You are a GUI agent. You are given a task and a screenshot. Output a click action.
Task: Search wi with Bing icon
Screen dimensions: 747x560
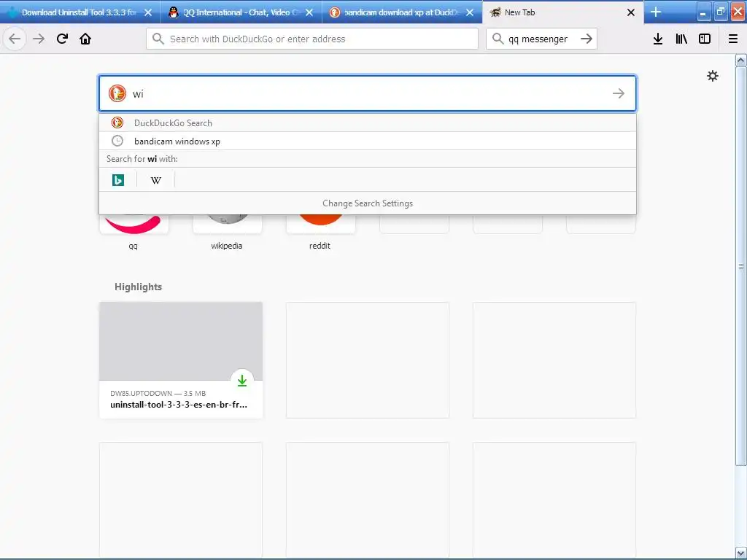[x=118, y=180]
